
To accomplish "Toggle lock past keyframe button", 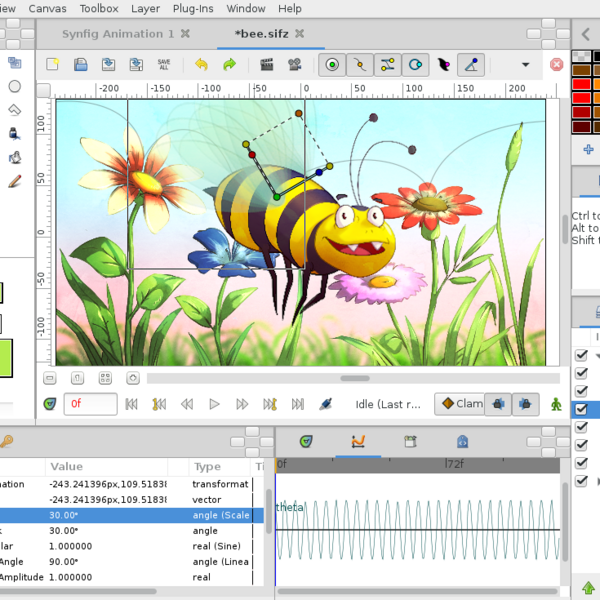I will point(498,404).
